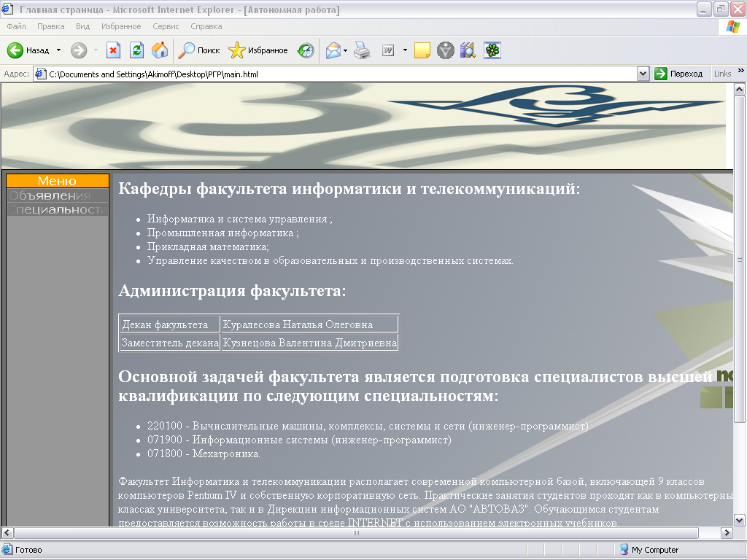The height and width of the screenshot is (560, 747).
Task: Click the Stop loading icon
Action: 113,50
